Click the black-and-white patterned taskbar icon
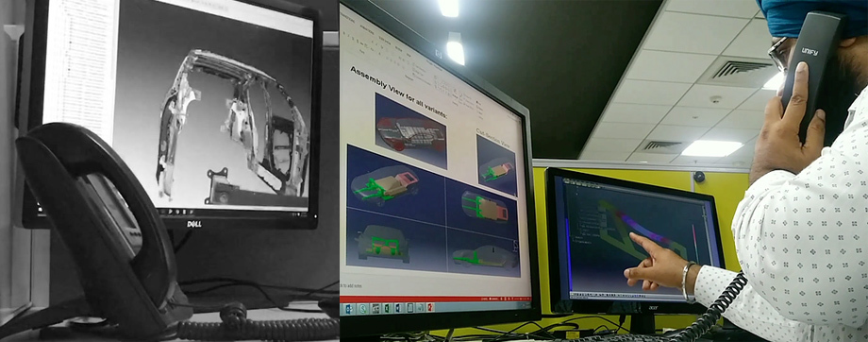The width and height of the screenshot is (868, 342). 376,309
